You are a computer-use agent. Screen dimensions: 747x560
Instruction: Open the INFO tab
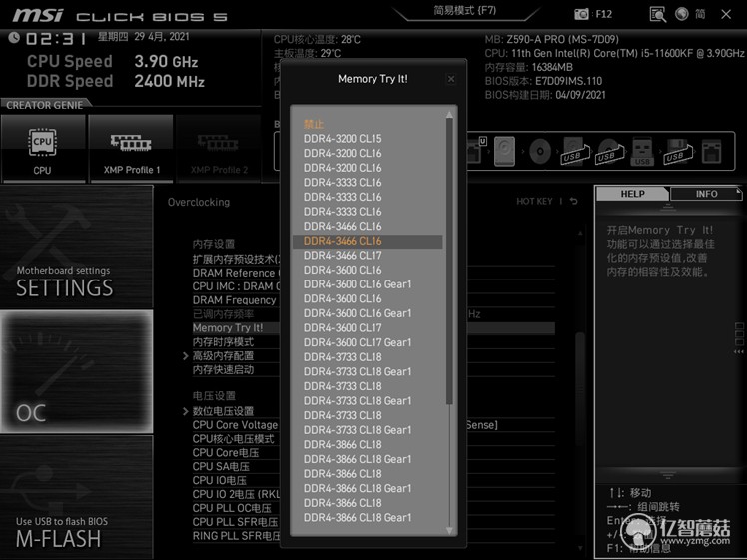tap(706, 194)
